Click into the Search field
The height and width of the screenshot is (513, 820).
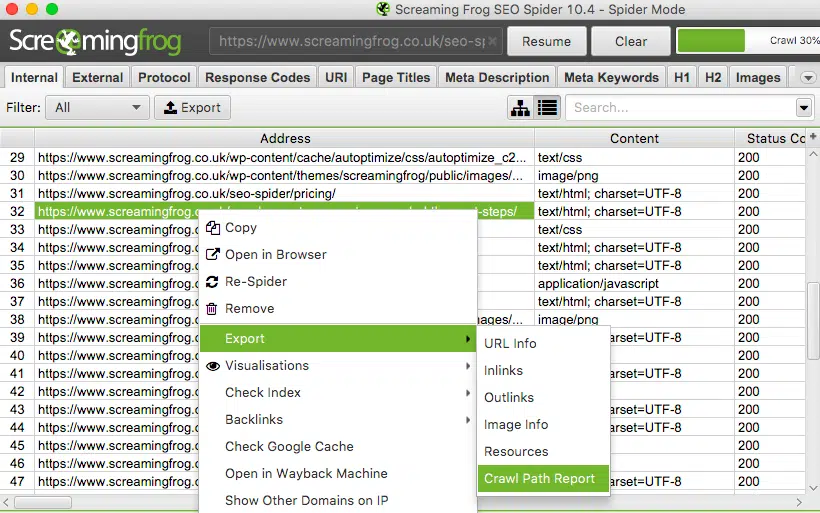[x=680, y=108]
